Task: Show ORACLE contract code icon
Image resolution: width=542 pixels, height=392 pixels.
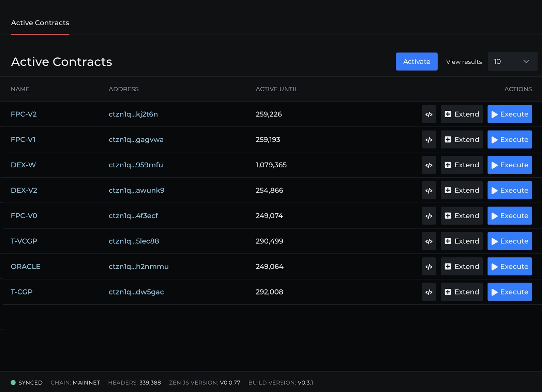Action: pyautogui.click(x=428, y=267)
